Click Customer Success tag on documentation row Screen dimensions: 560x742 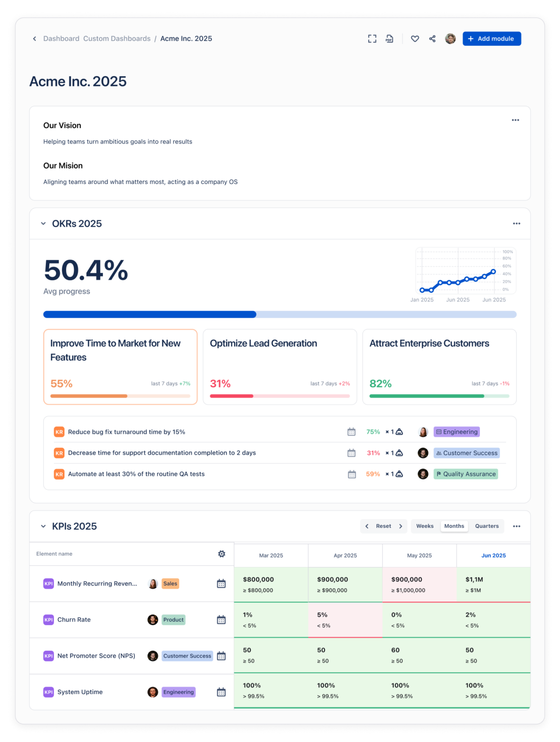(x=466, y=453)
